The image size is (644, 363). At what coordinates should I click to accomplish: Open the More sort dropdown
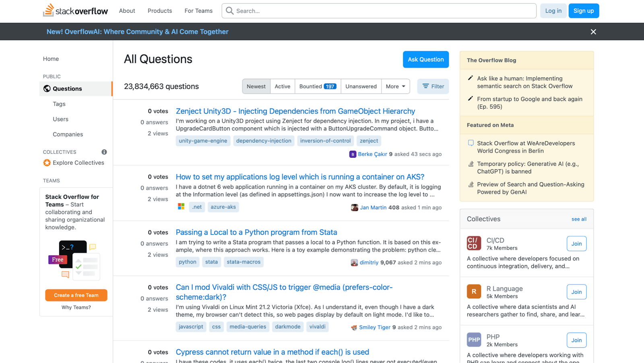396,87
